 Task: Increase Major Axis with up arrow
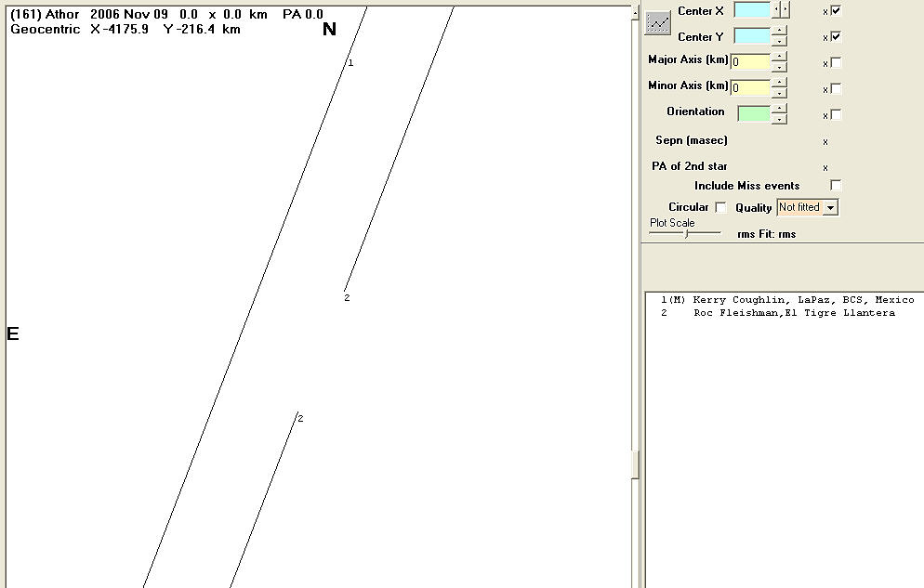(x=779, y=57)
